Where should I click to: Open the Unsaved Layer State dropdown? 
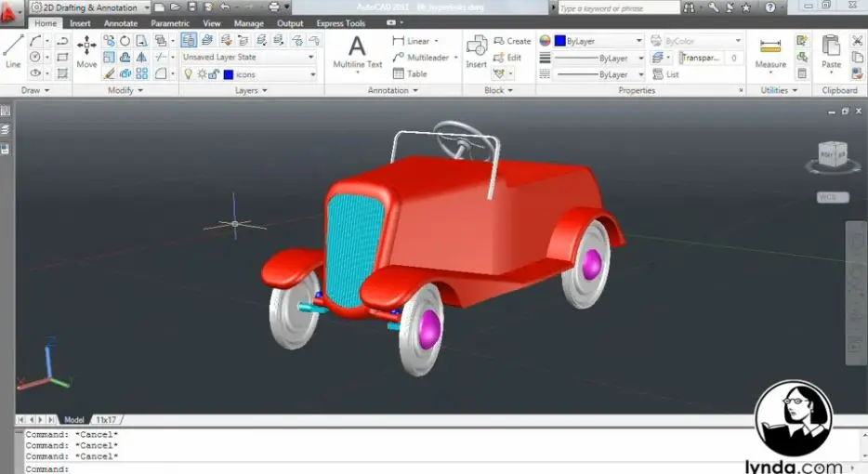coord(248,58)
